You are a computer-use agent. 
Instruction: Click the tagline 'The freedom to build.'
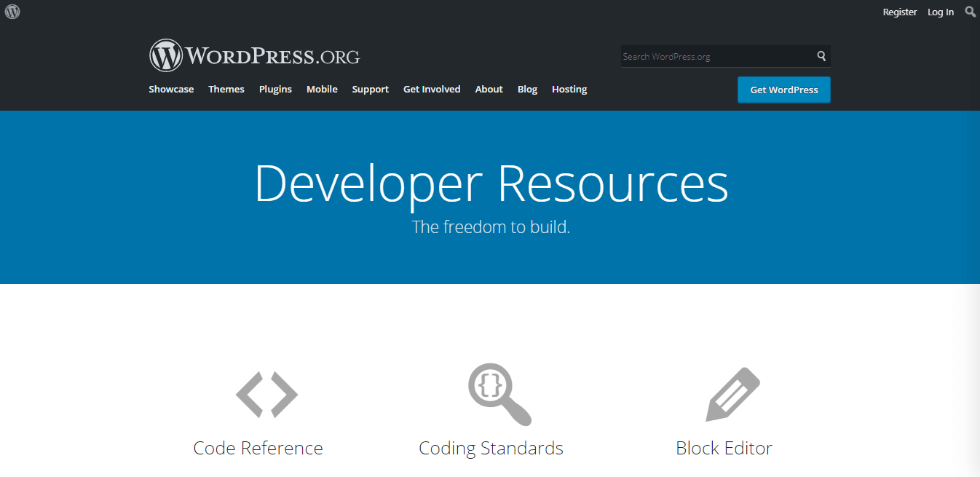(x=491, y=226)
